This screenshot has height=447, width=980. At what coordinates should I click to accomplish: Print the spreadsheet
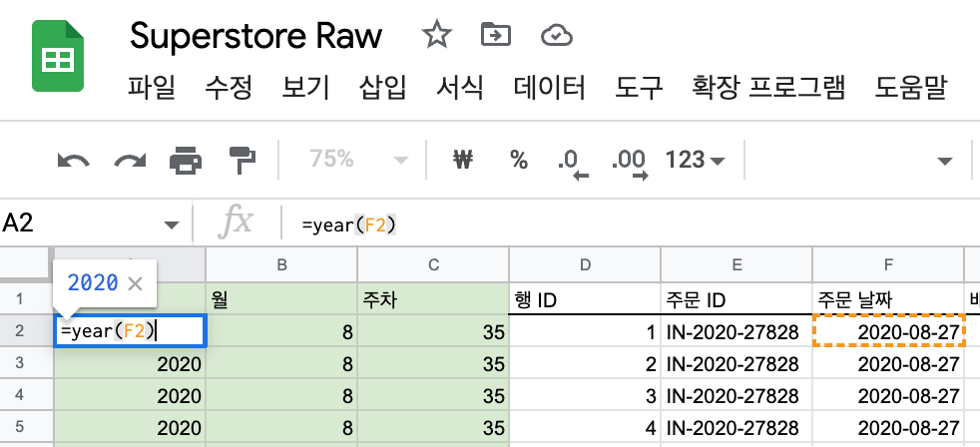186,161
